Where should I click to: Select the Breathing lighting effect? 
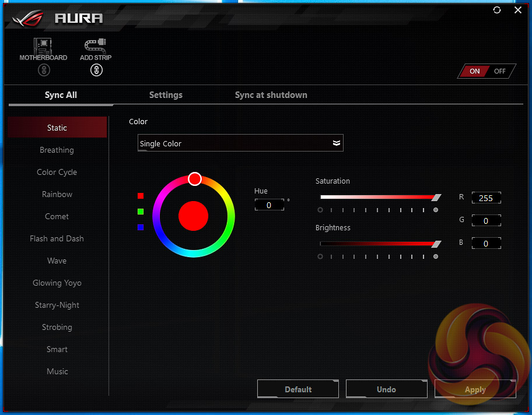[57, 150]
